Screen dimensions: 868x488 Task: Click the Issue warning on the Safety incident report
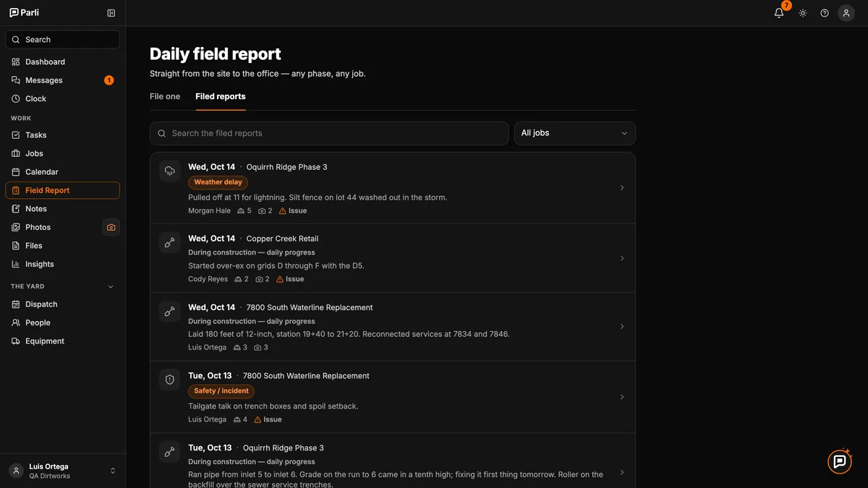tap(268, 419)
